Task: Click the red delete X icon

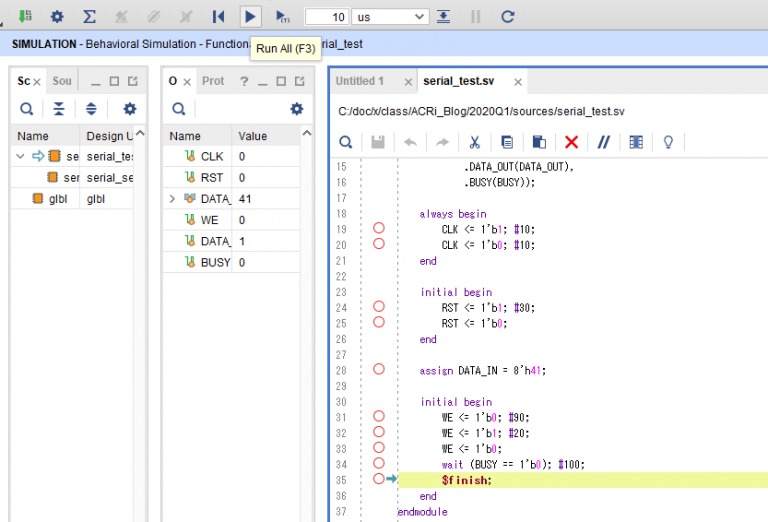Action: (x=571, y=142)
